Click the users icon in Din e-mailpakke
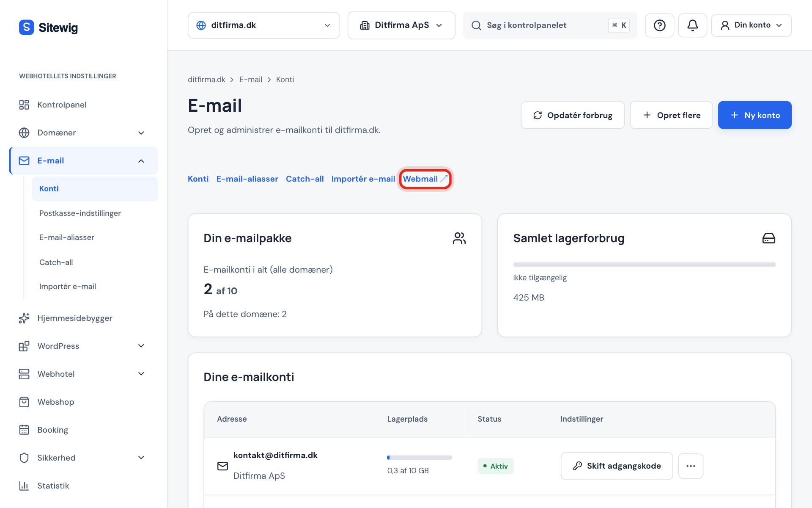Viewport: 812px width, 508px height. point(459,238)
